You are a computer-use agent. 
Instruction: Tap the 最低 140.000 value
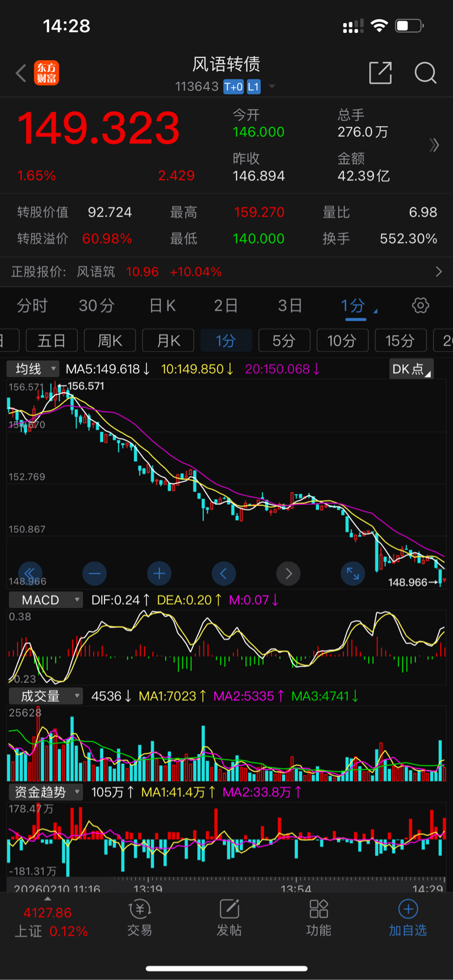click(x=258, y=239)
